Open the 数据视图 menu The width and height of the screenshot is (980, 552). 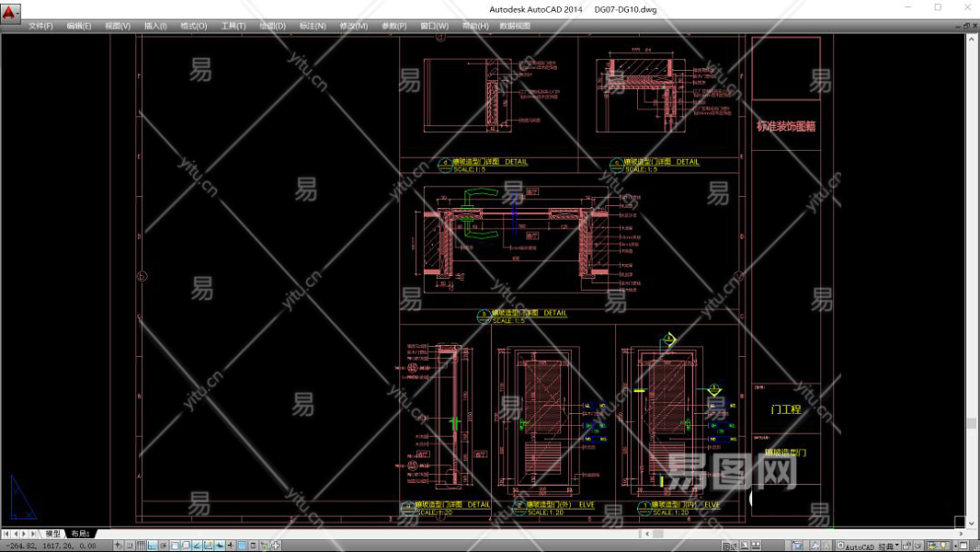(515, 26)
